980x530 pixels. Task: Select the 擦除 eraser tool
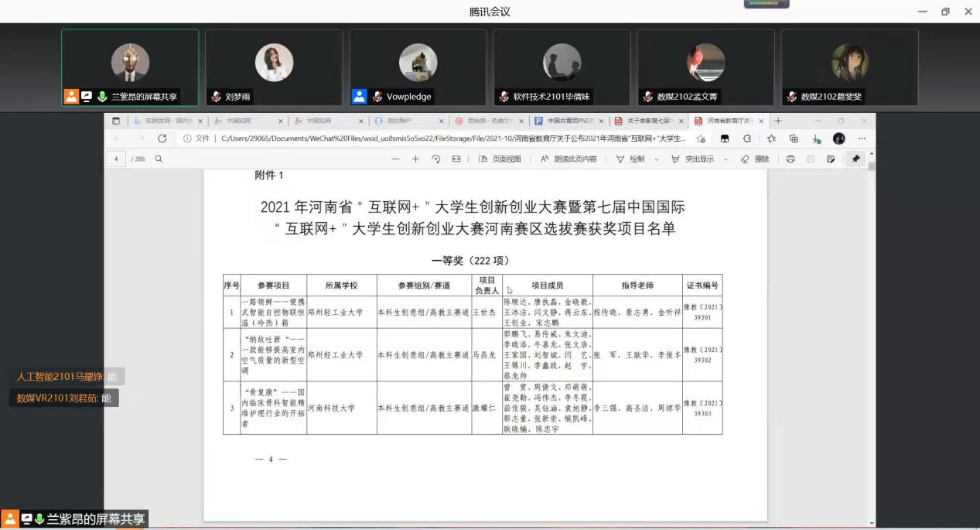pyautogui.click(x=754, y=159)
